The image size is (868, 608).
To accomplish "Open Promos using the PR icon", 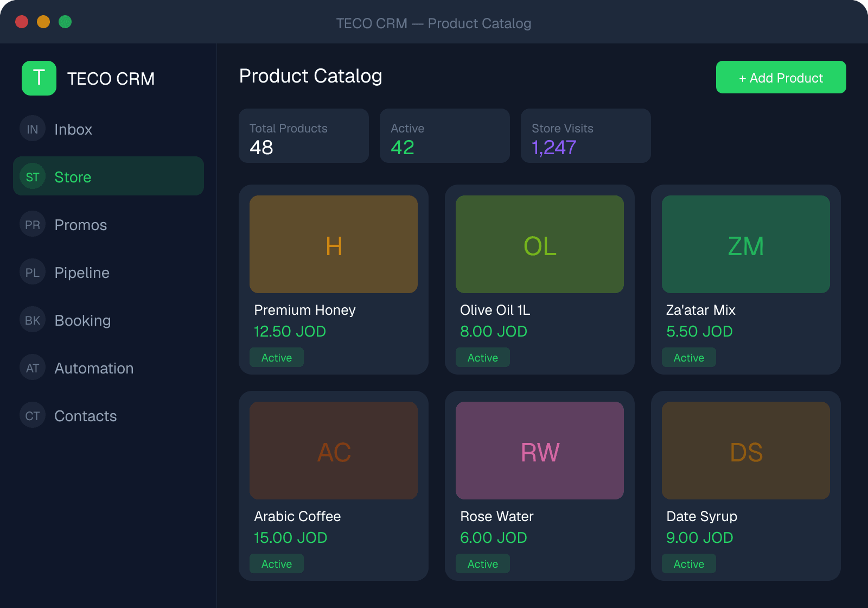I will pos(33,224).
